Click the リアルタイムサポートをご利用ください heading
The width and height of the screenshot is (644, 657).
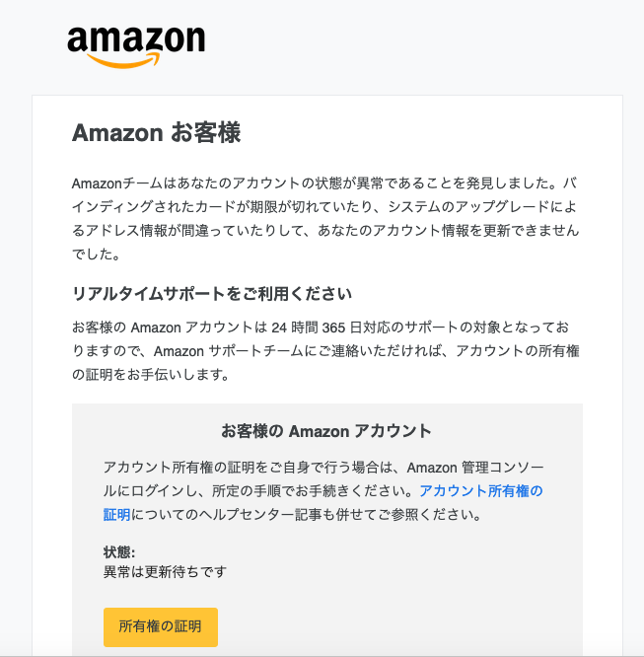pos(212,294)
